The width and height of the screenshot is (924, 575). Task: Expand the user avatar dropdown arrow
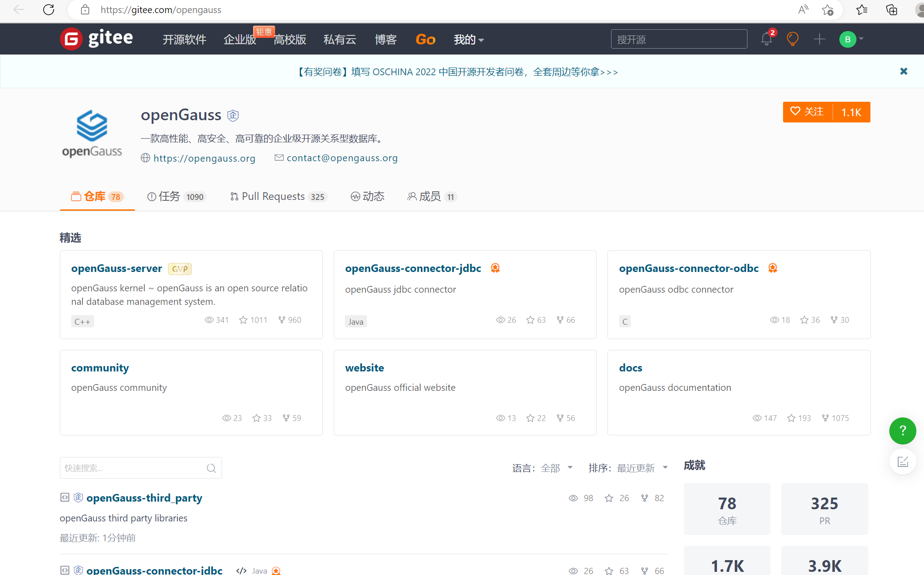tap(861, 39)
